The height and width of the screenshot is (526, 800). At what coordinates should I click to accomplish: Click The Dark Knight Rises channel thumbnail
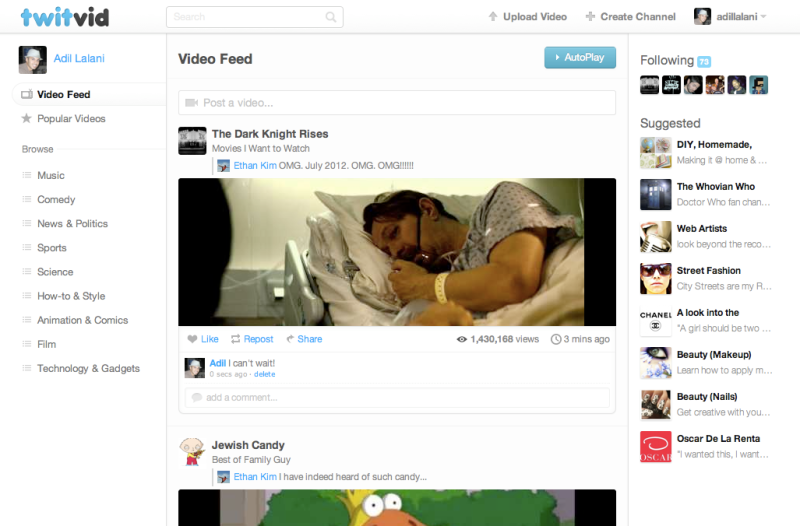tap(192, 141)
